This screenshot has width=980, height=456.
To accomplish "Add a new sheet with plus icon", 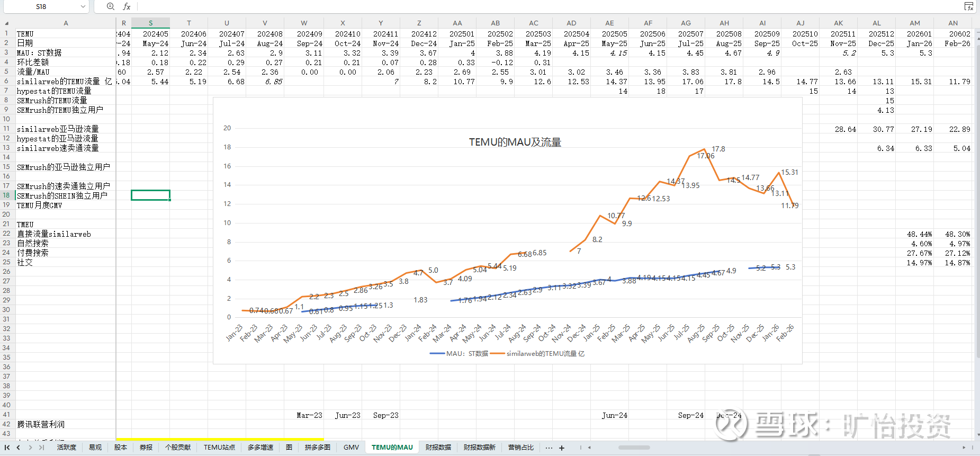I will pos(562,448).
